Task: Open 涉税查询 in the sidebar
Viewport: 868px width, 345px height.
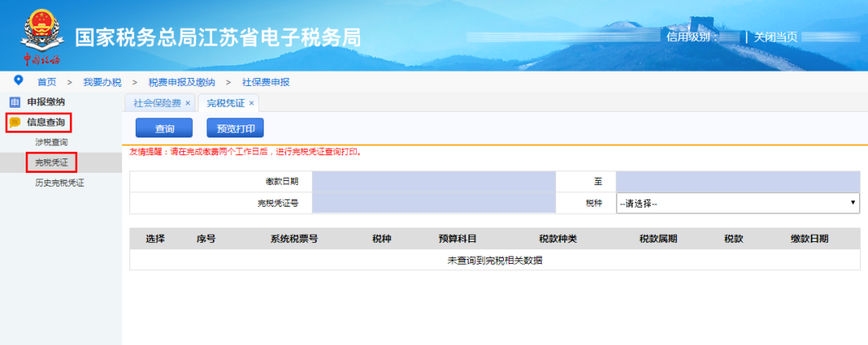Action: [x=51, y=142]
